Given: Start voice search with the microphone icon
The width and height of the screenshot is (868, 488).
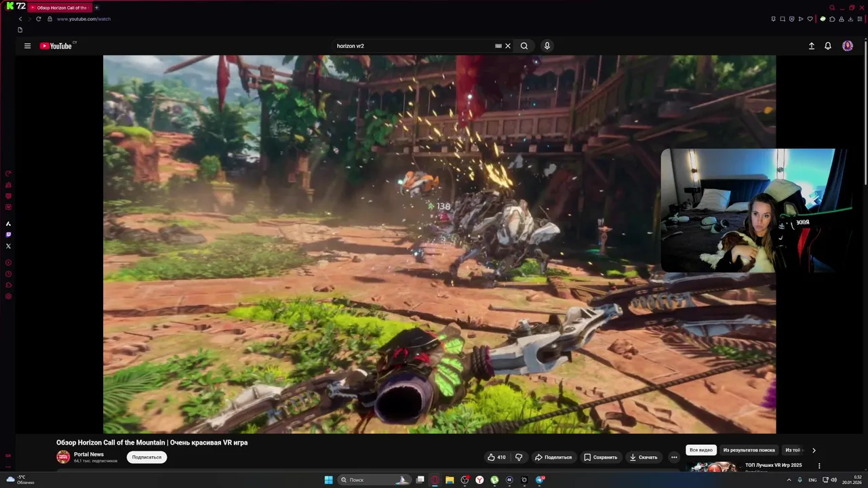Looking at the screenshot, I should coord(547,46).
